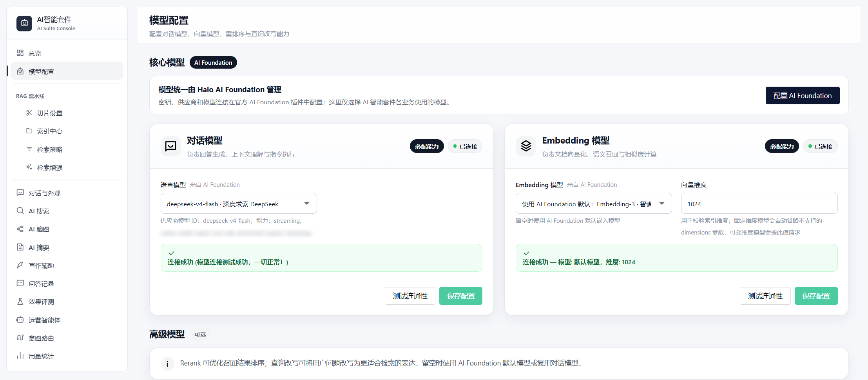Click the magnifier icon for AI 搜索

pyautogui.click(x=20, y=211)
